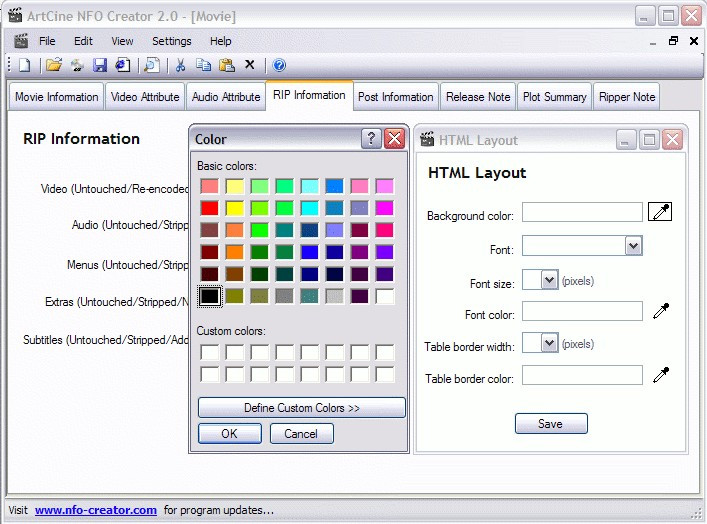Open the Help menu
The height and width of the screenshot is (524, 707).
click(220, 41)
